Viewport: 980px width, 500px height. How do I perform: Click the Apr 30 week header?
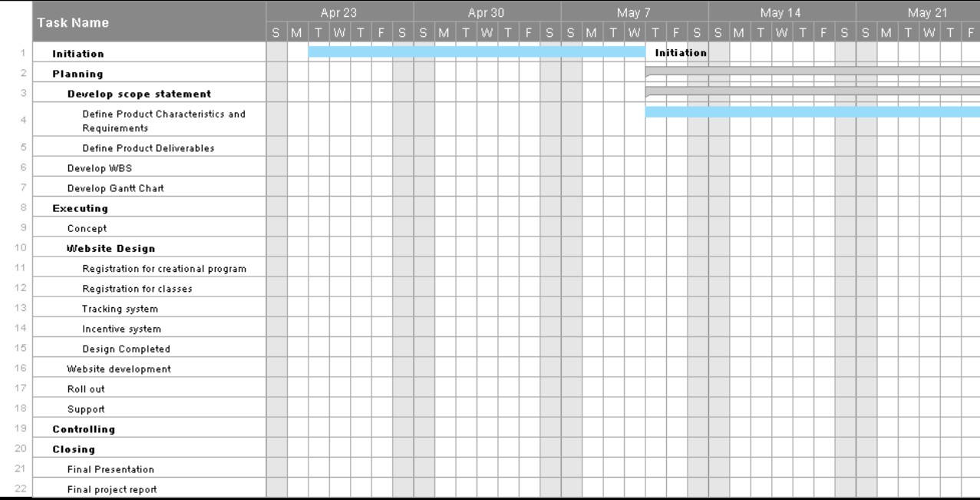(x=487, y=12)
